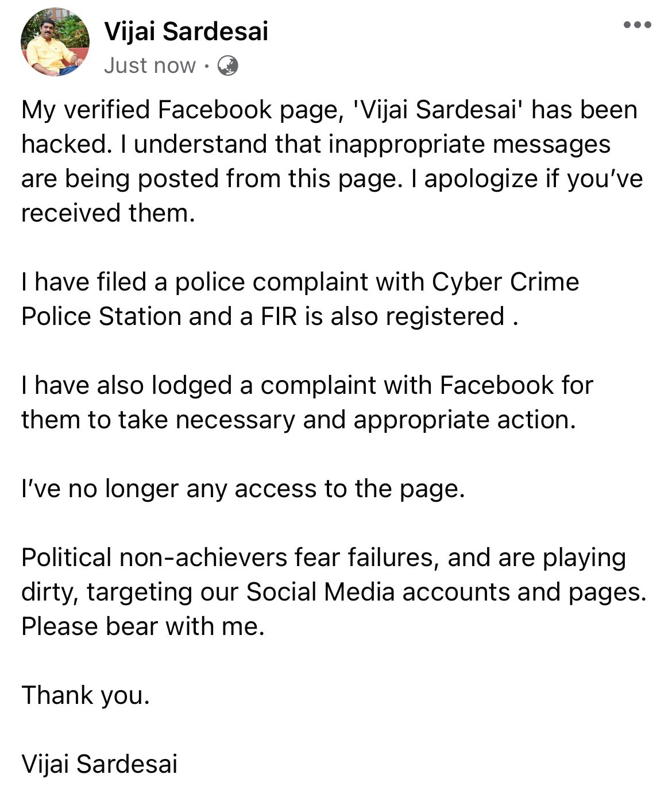The height and width of the screenshot is (790, 672).
Task: Click the "Just now" post timestamp
Action: [x=150, y=66]
